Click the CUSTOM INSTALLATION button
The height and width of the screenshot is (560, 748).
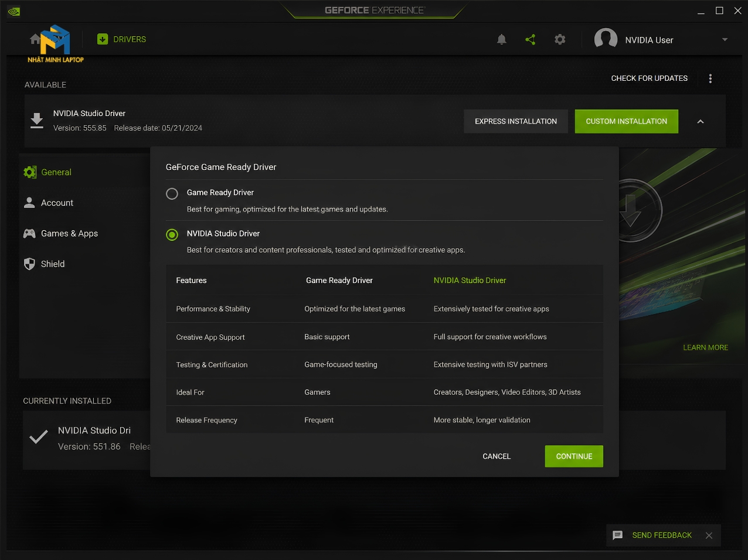pyautogui.click(x=627, y=121)
